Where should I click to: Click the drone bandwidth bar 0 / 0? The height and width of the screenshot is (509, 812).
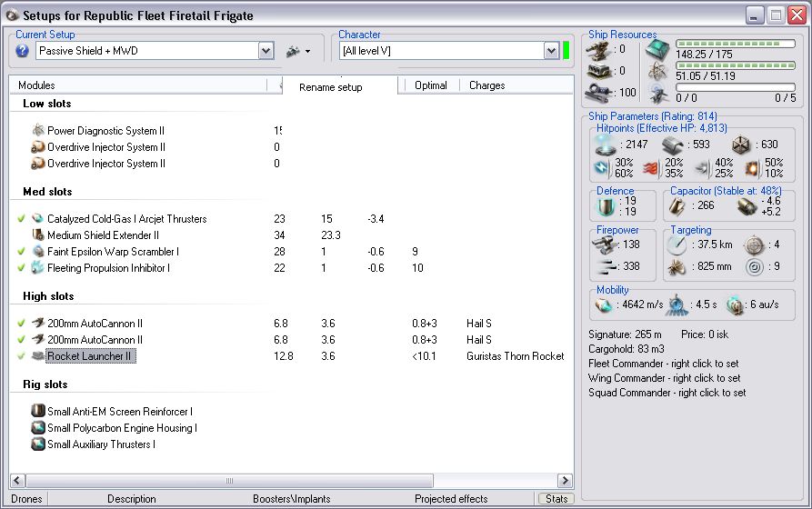[x=736, y=87]
